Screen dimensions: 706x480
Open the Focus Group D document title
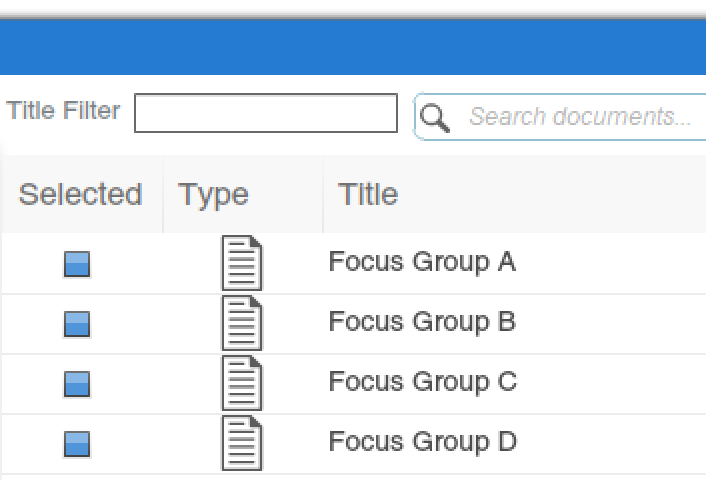pyautogui.click(x=423, y=441)
